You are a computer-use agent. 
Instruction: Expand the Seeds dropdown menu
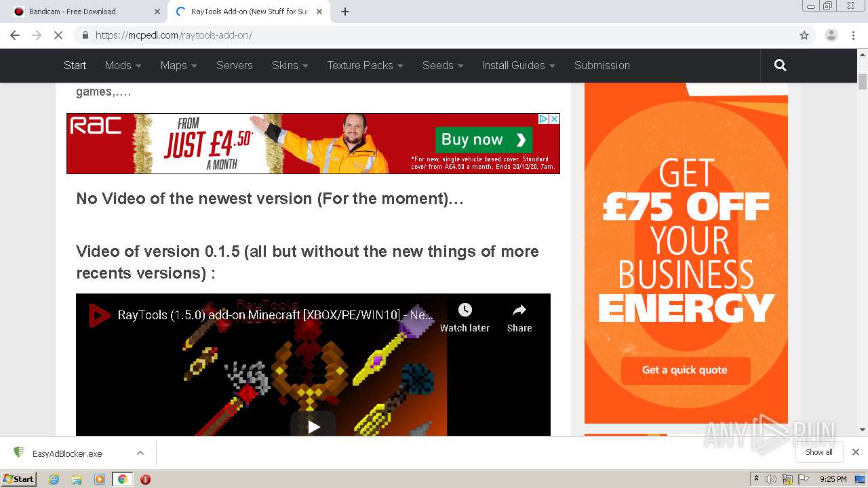tap(443, 65)
